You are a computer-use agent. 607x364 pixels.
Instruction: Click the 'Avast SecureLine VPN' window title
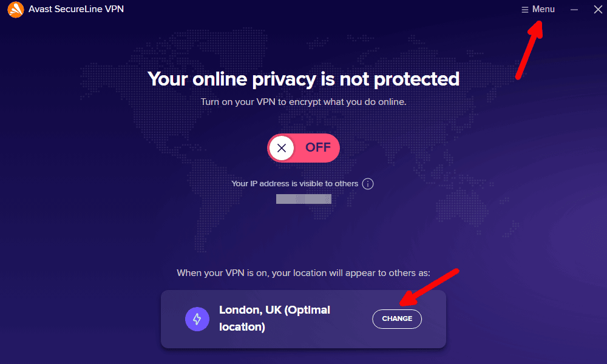pos(76,9)
